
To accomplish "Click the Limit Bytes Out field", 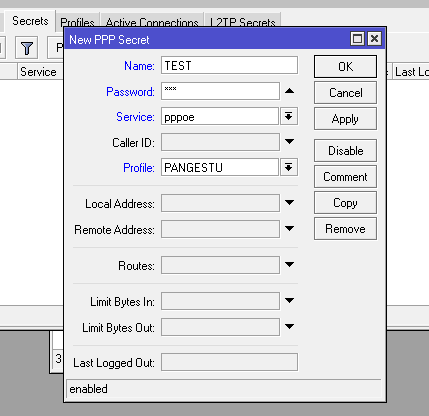I will (220, 327).
